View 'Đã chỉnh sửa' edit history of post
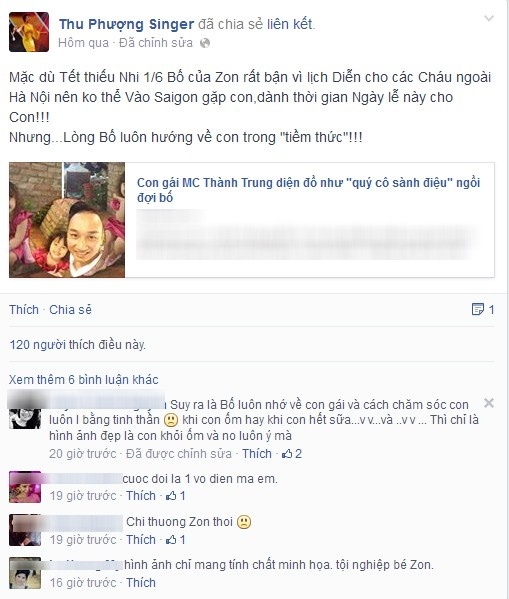Image resolution: width=509 pixels, height=599 pixels. [156, 43]
